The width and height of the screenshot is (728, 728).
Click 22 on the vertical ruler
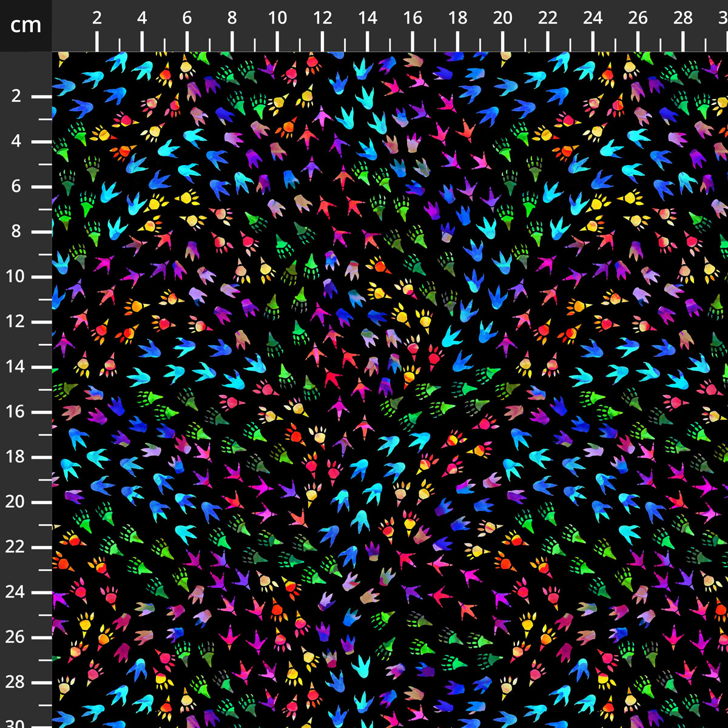coord(15,547)
